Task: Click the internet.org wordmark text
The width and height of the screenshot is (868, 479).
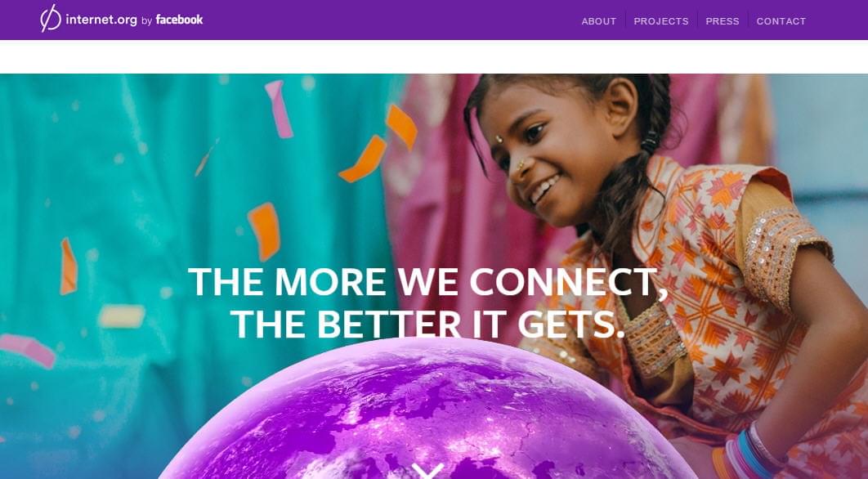Action: coord(101,20)
